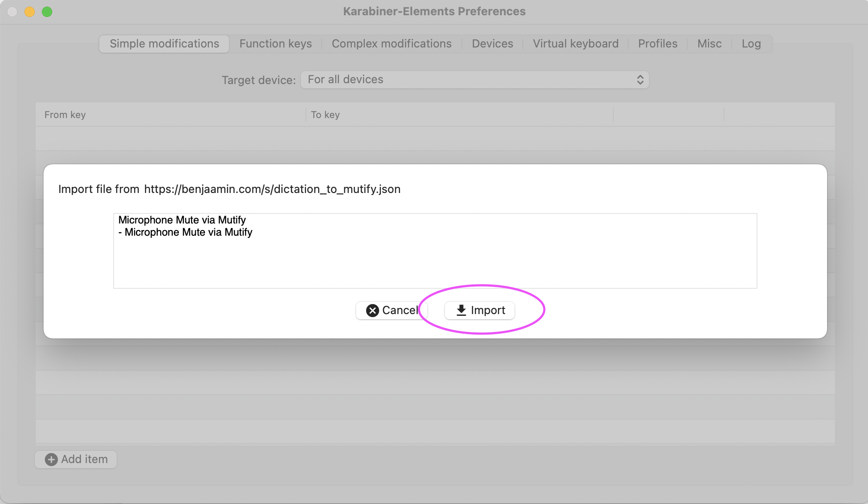Click the green zoom window button
The width and height of the screenshot is (868, 504).
(x=47, y=12)
